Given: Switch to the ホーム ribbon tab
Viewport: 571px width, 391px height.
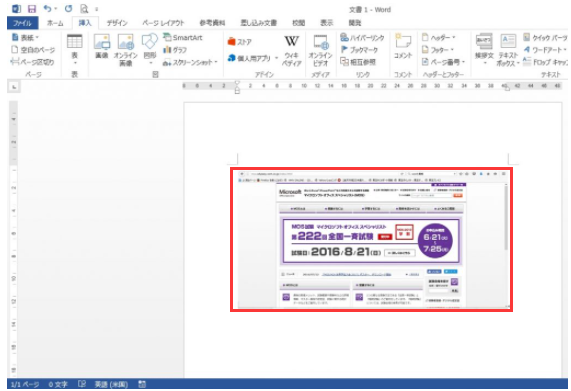Looking at the screenshot, I should [55, 23].
